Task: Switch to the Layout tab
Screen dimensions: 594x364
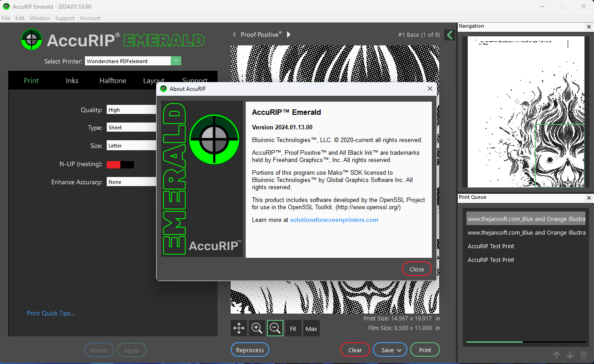Action: pyautogui.click(x=153, y=80)
